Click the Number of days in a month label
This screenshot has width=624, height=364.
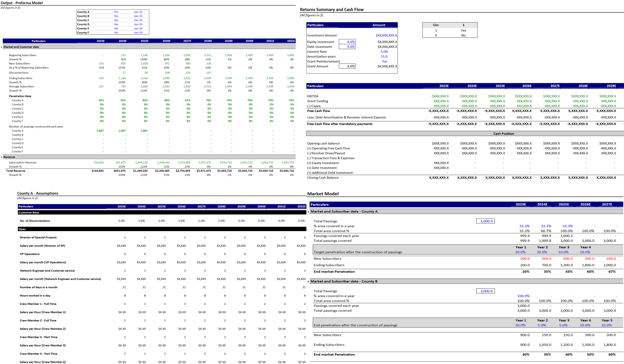39,287
